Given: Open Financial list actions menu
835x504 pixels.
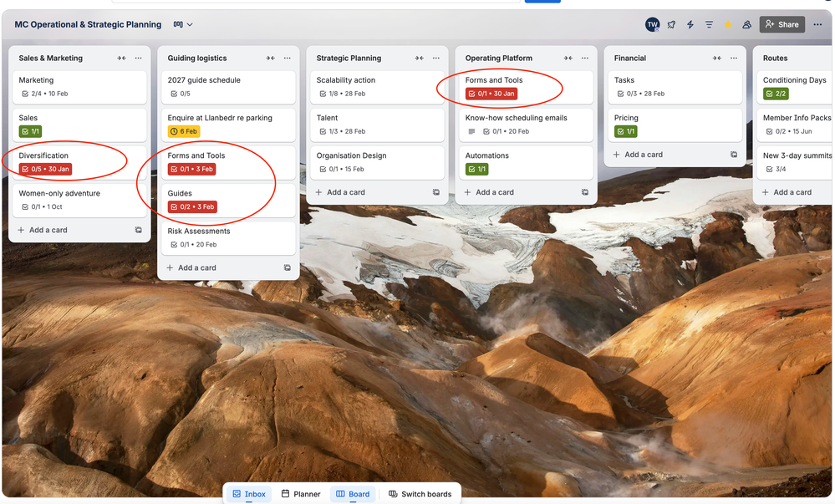Looking at the screenshot, I should point(734,58).
